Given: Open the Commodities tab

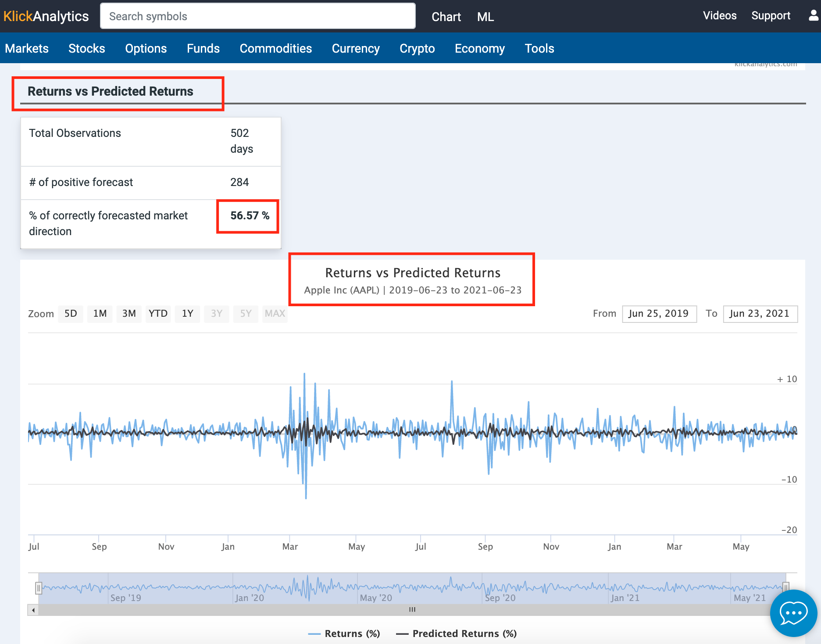Looking at the screenshot, I should tap(276, 48).
